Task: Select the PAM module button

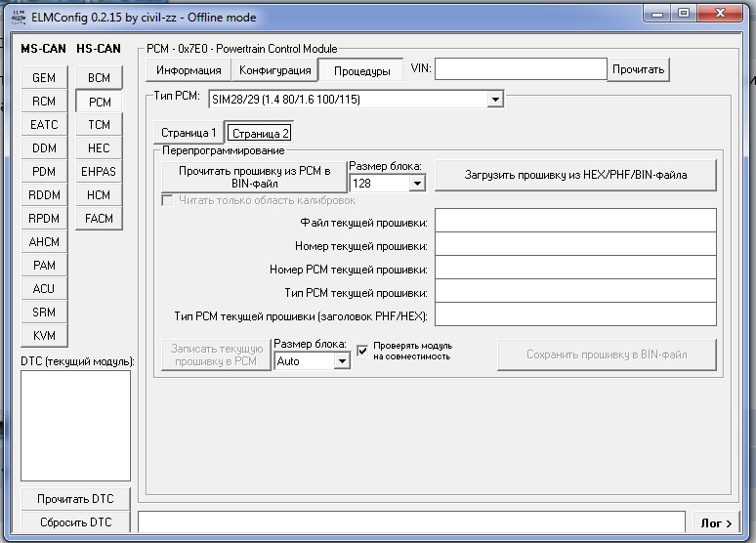Action: tap(44, 266)
